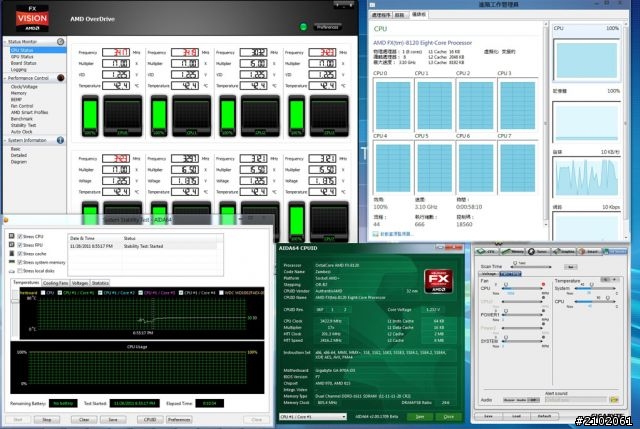This screenshot has height=429, width=640.
Task: Click the local disks drive icon
Action: click(11, 271)
